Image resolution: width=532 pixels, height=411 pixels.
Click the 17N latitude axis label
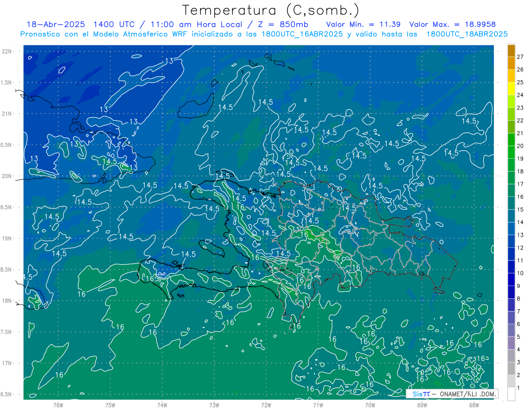[7, 363]
